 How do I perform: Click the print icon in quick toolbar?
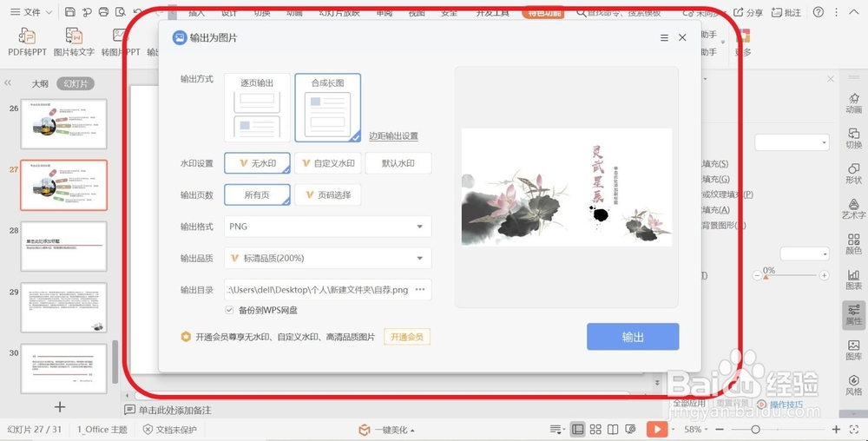(103, 11)
